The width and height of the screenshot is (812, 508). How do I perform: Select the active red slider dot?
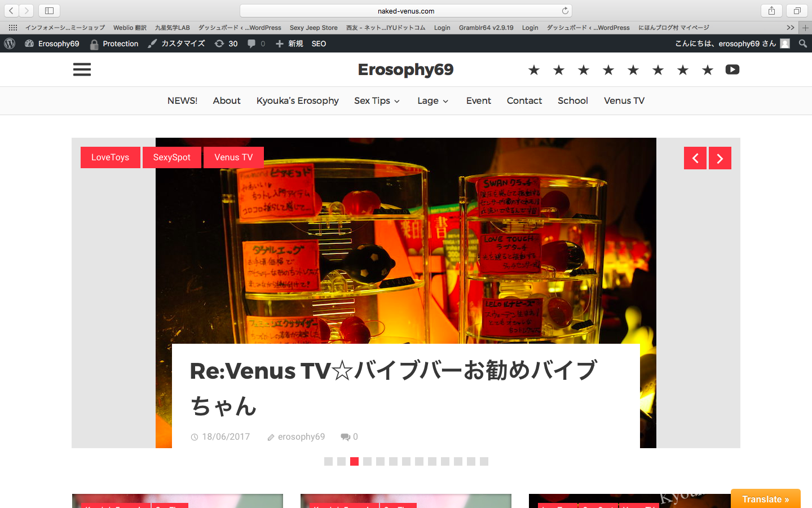pyautogui.click(x=354, y=461)
